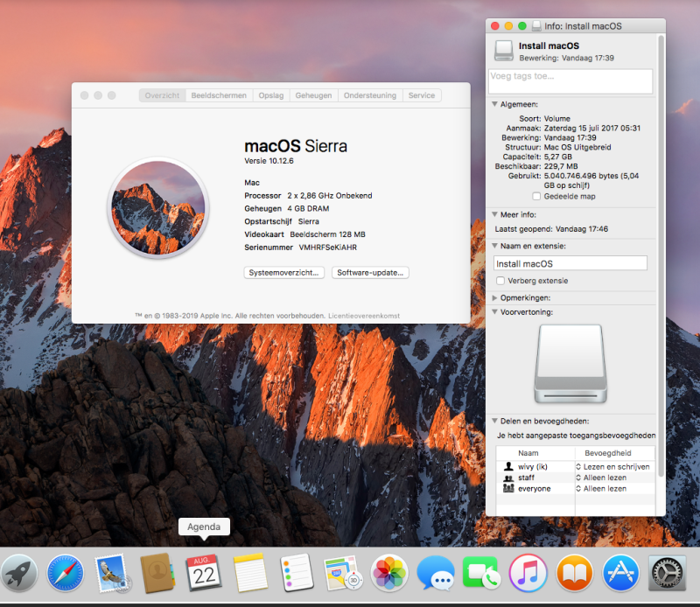Screen dimensions: 700x607
Task: Switch to the Ondersteuning tab
Action: 370,95
